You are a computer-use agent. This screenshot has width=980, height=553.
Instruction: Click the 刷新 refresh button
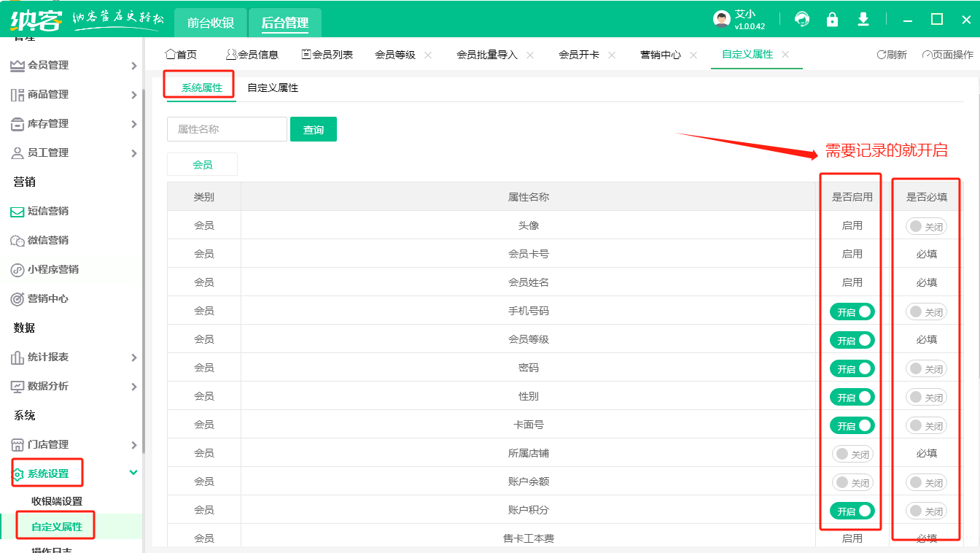point(892,55)
